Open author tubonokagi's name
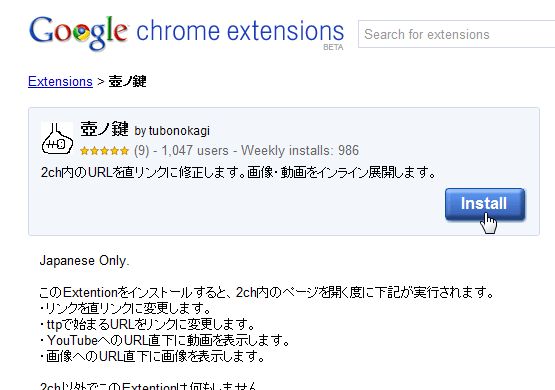Viewport: 555px width, 390px height. 179,131
